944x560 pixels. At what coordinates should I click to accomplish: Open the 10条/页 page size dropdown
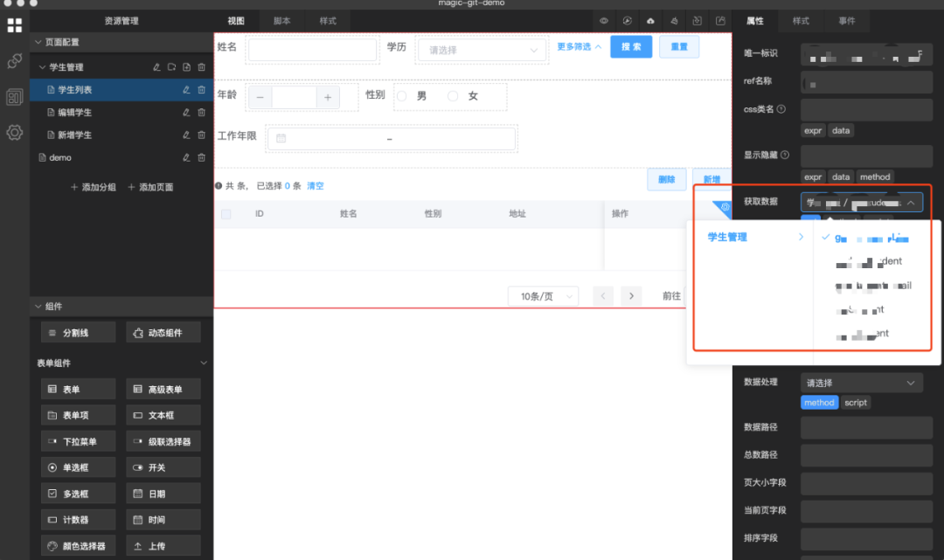coord(544,296)
